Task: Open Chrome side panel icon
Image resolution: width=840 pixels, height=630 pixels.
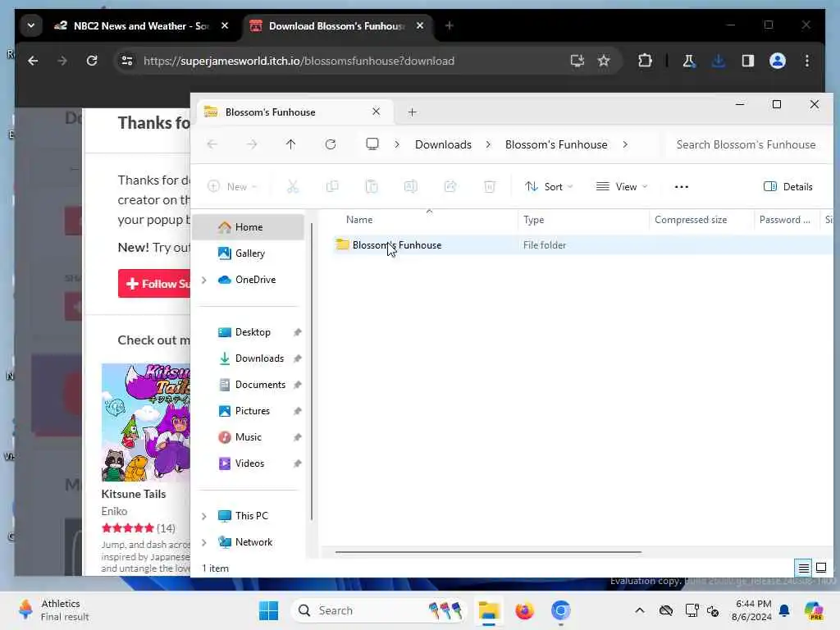Action: (748, 61)
